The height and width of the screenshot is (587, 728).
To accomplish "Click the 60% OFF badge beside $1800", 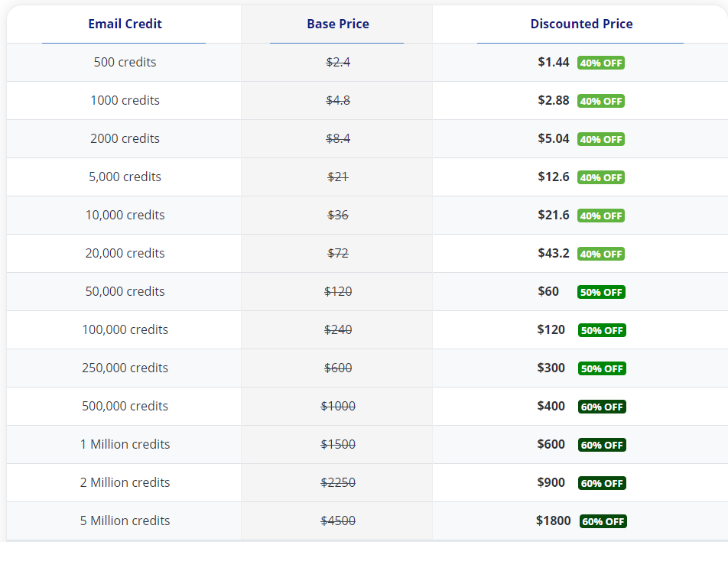I will point(603,521).
